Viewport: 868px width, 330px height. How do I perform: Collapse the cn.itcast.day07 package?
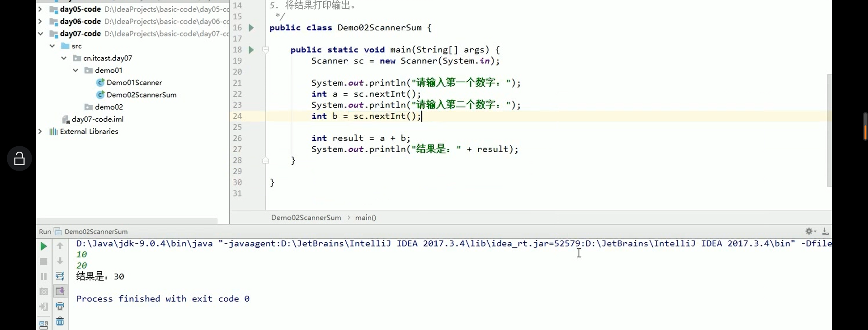[64, 58]
